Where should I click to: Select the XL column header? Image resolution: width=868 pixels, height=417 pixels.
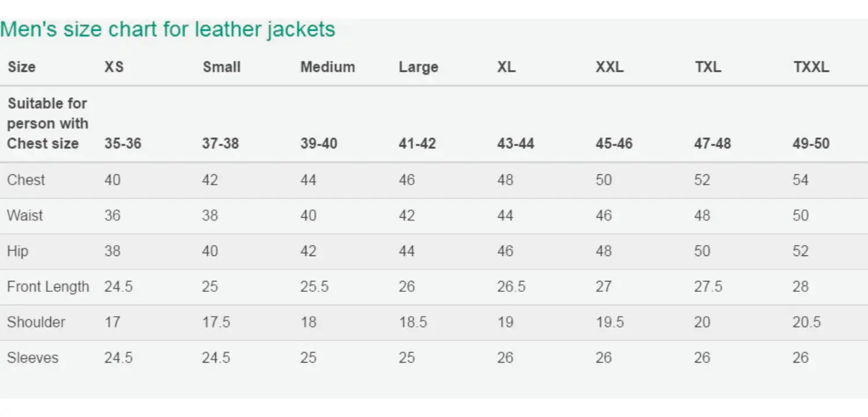(506, 67)
